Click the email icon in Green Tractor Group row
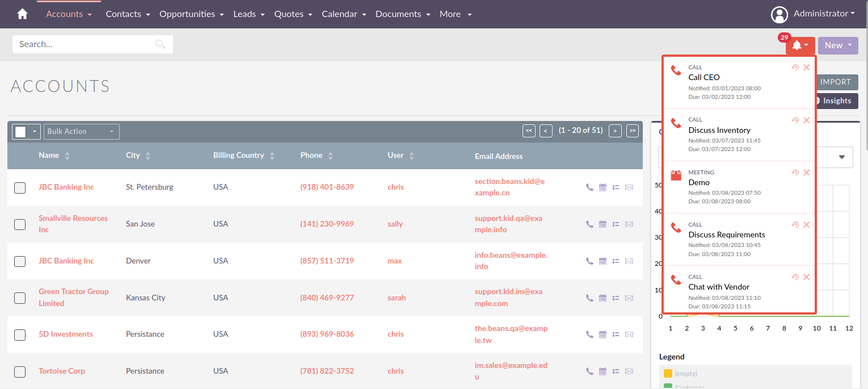This screenshot has height=389, width=868. pos(629,298)
